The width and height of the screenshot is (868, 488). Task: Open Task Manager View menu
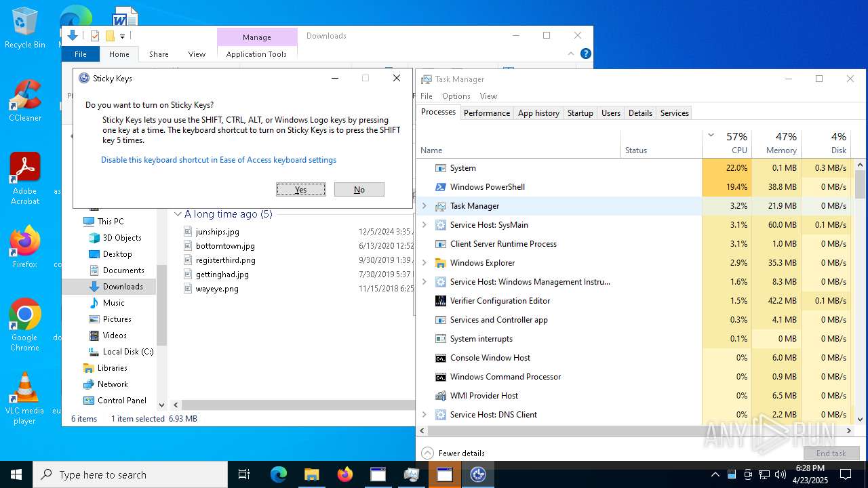488,96
